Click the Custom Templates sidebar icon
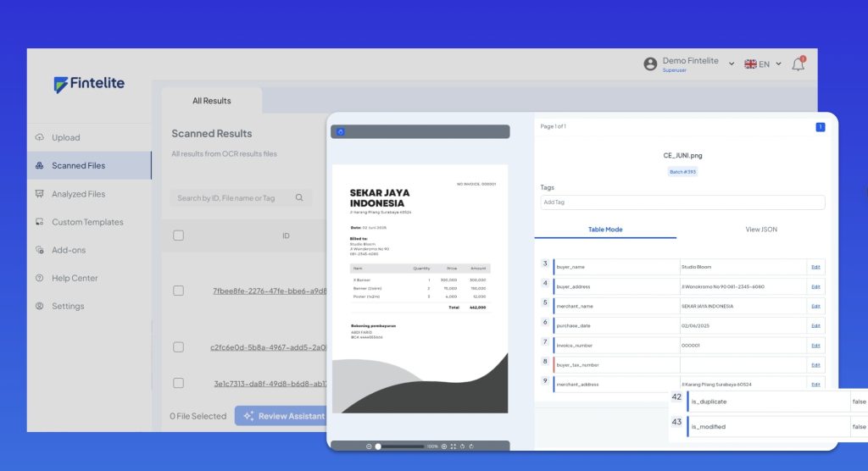This screenshot has height=471, width=868. [40, 222]
